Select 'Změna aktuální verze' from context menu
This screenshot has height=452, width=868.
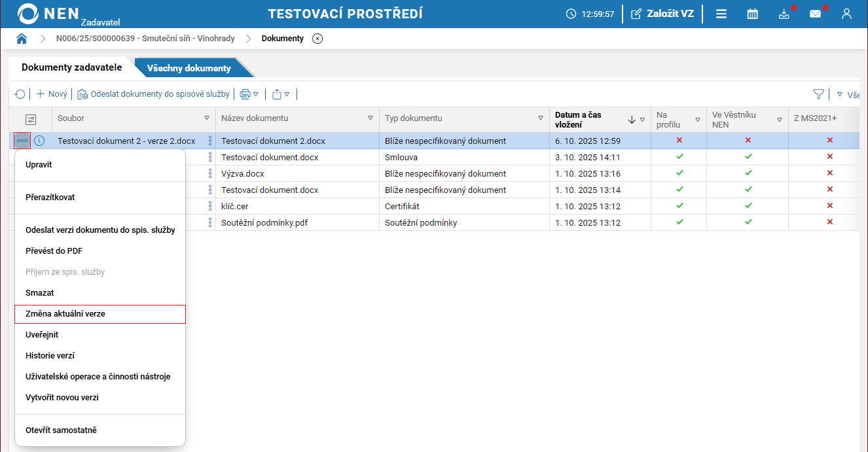coord(100,314)
